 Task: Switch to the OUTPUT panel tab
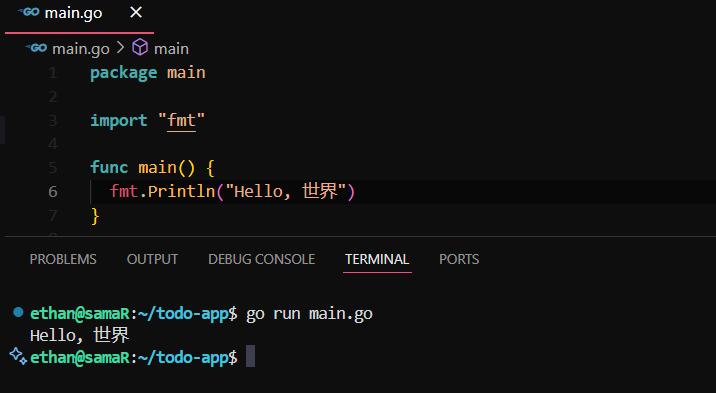tap(153, 259)
